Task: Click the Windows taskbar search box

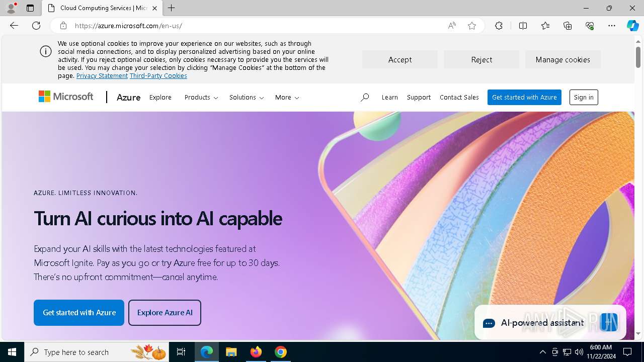Action: tap(97, 352)
